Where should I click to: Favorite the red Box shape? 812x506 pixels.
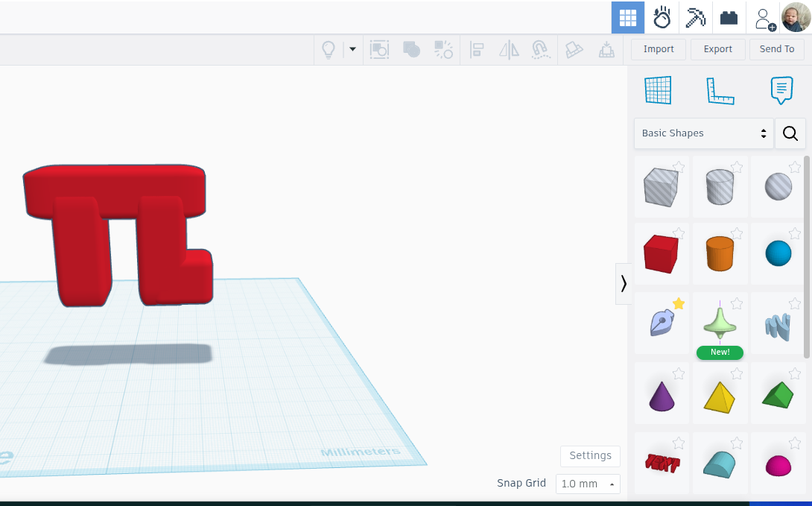click(x=679, y=234)
